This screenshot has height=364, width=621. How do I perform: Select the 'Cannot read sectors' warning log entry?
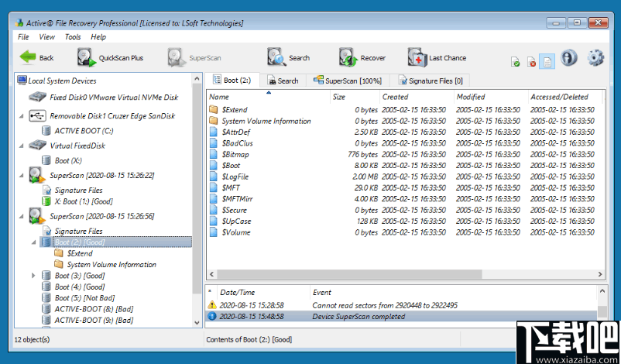401,305
